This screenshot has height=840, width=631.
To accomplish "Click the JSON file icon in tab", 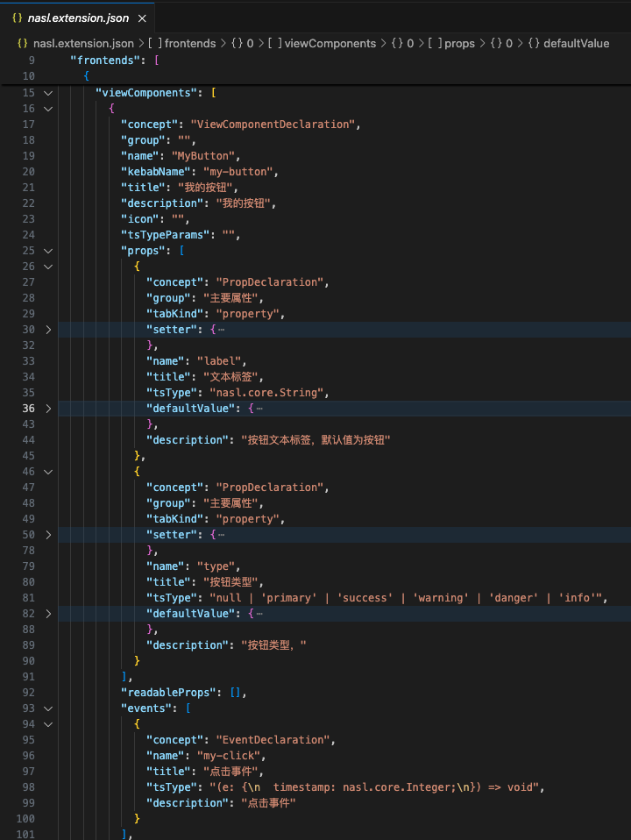I will (18, 18).
